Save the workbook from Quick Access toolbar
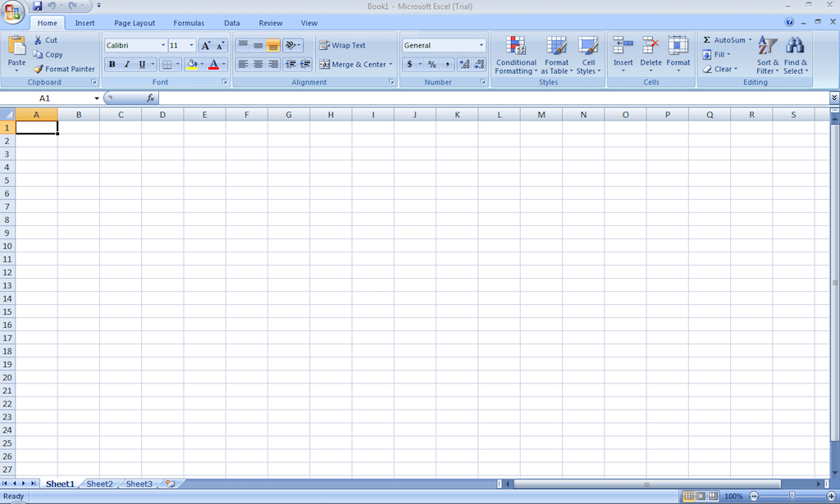Viewport: 840px width, 504px height. (37, 6)
